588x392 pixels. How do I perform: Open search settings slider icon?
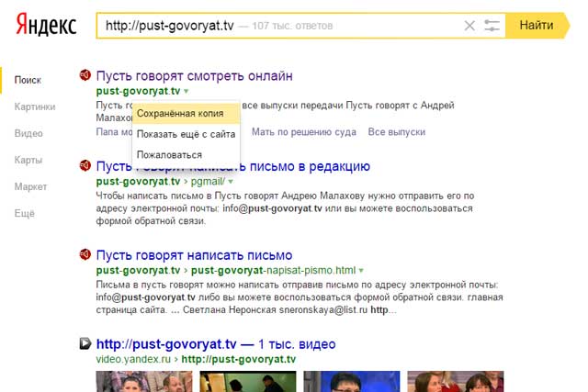click(492, 26)
